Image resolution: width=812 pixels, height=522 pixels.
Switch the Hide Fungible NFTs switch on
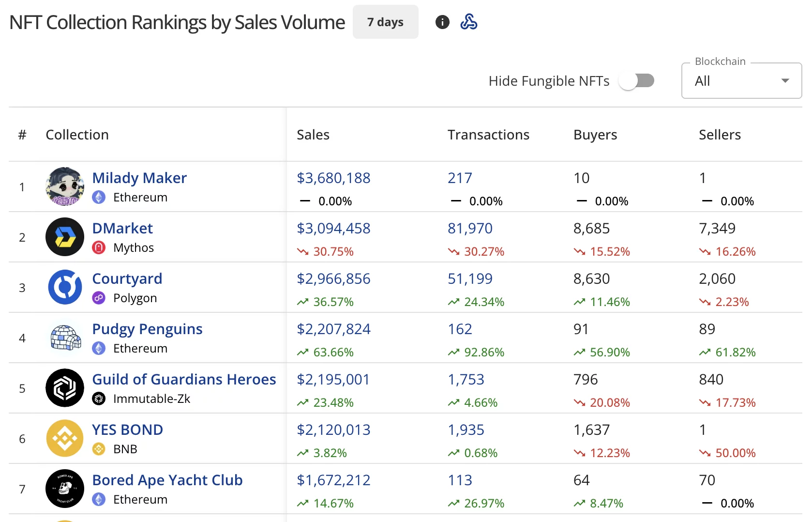(x=637, y=81)
